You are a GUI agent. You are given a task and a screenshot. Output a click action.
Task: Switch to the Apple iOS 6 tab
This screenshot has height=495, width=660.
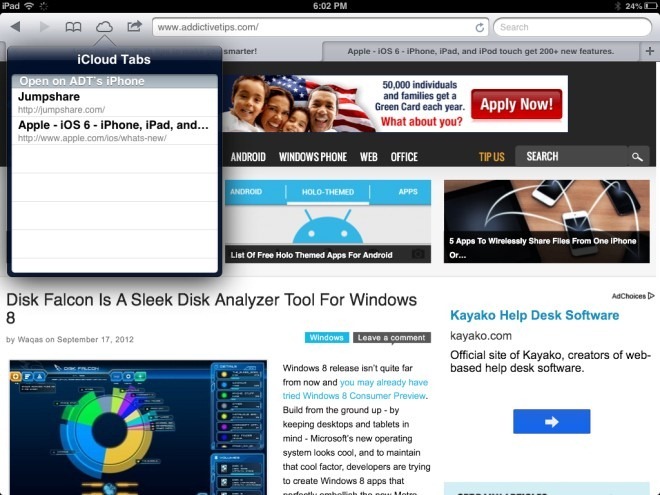click(480, 51)
